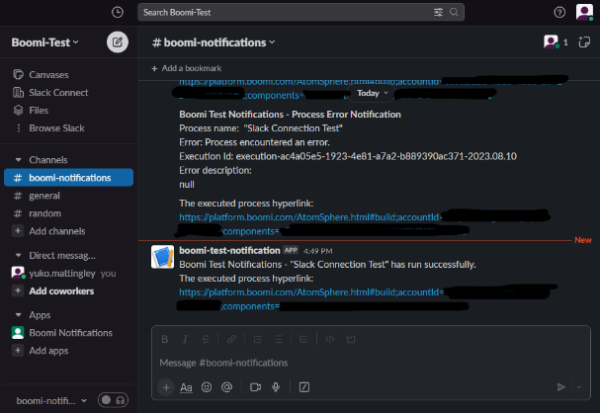This screenshot has height=413, width=600.
Task: Open the Boomi-Test workspace dropdown
Action: 45,42
